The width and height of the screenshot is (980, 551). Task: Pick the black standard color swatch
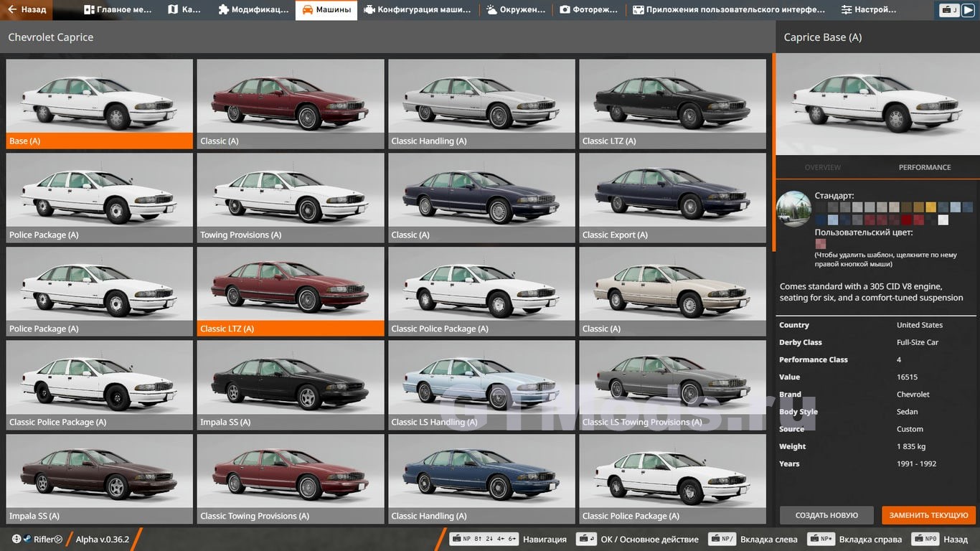(821, 207)
